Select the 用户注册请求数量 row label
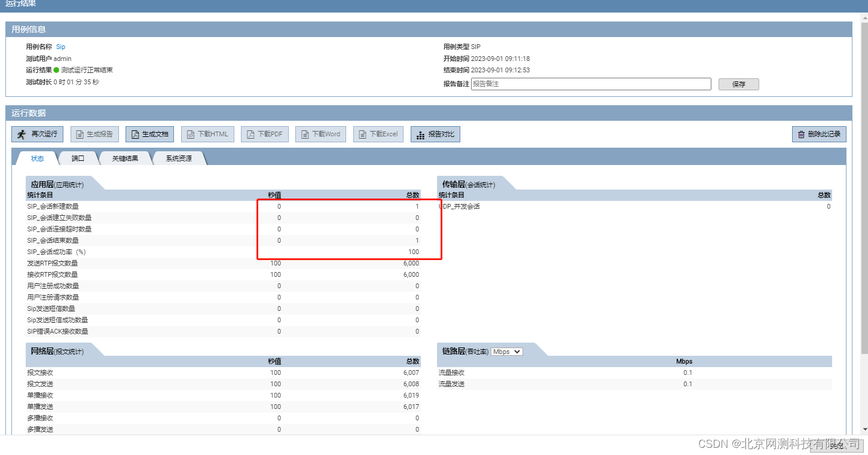868x455 pixels. pyautogui.click(x=53, y=297)
